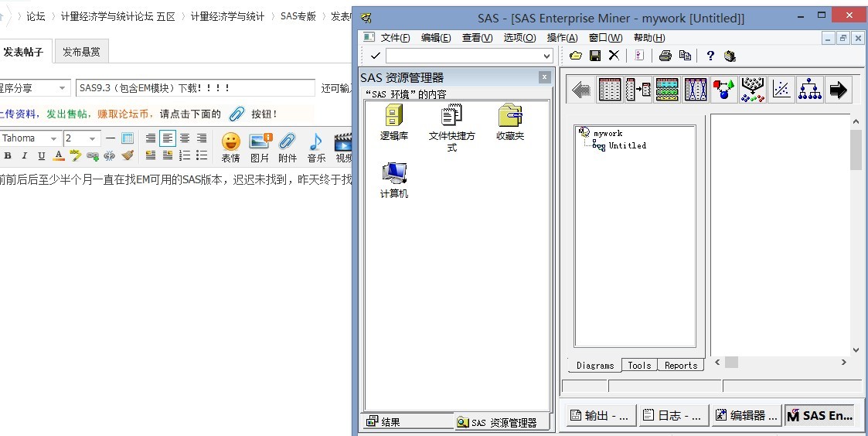Open the 逻辑库 libraries cabinet icon
868x436 pixels.
click(393, 115)
